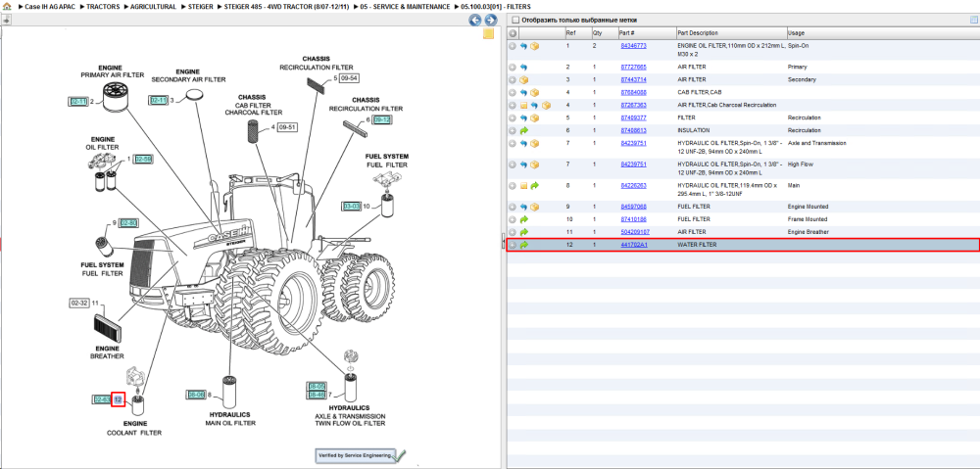Sort by the Qty column header
The width and height of the screenshot is (980, 469).
603,33
